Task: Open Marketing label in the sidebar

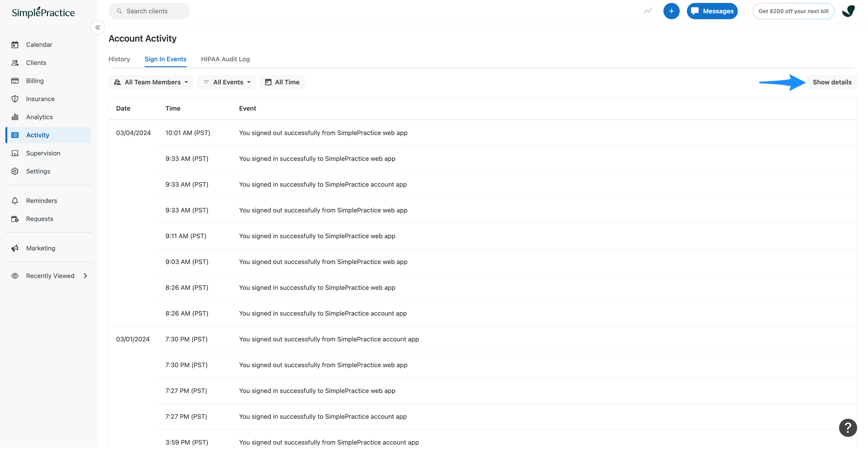Action: click(41, 248)
